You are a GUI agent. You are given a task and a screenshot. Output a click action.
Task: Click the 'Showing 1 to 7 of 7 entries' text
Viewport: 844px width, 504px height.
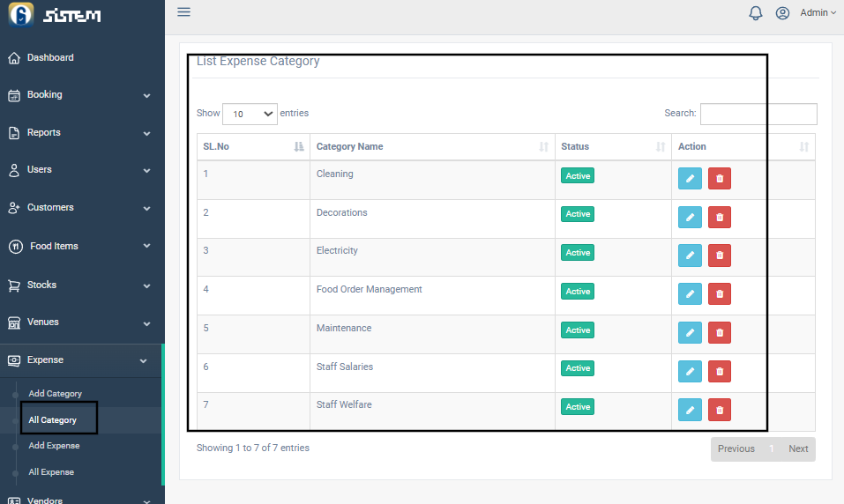coord(253,448)
